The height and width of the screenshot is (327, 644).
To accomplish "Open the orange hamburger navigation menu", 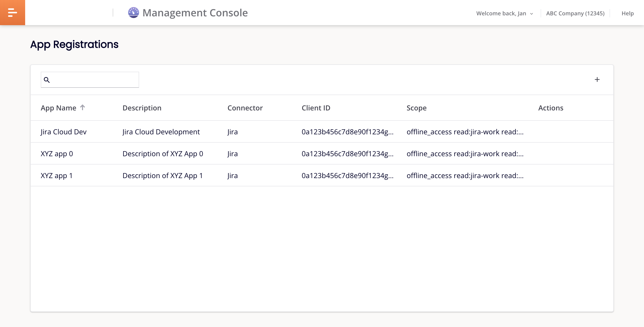I will tap(12, 13).
